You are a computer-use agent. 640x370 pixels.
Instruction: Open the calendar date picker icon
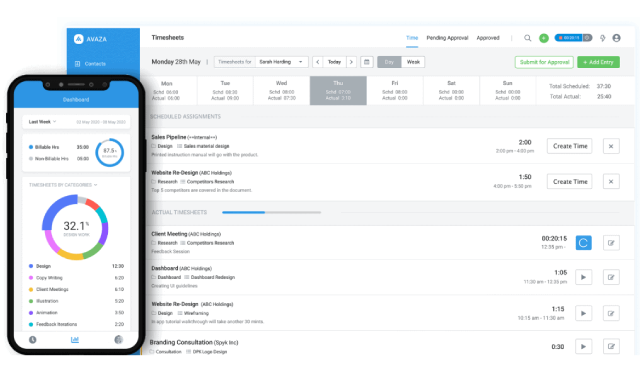point(367,62)
